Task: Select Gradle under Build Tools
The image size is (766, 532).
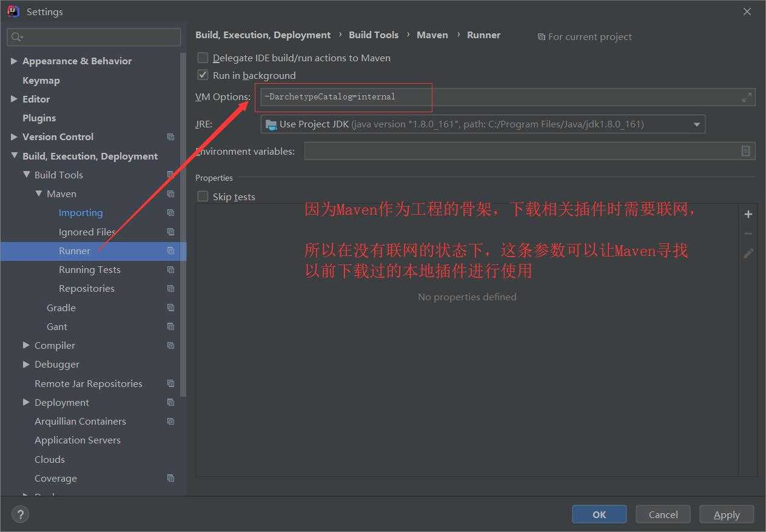Action: (61, 308)
